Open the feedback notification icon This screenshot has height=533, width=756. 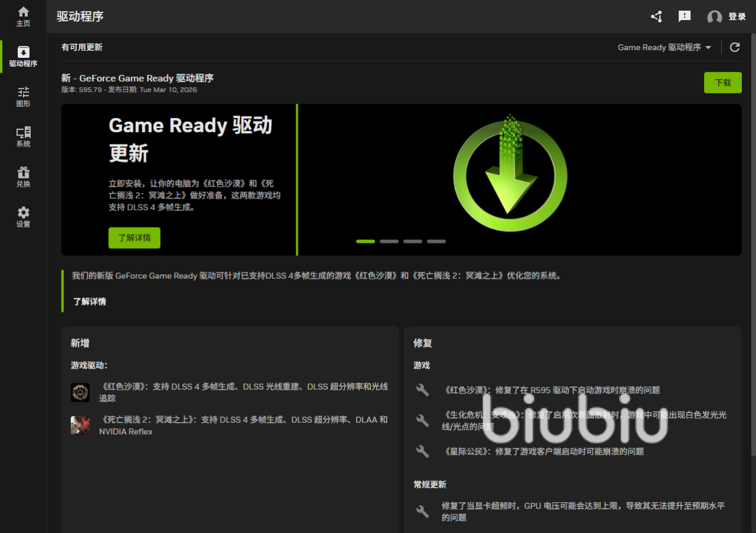point(685,17)
